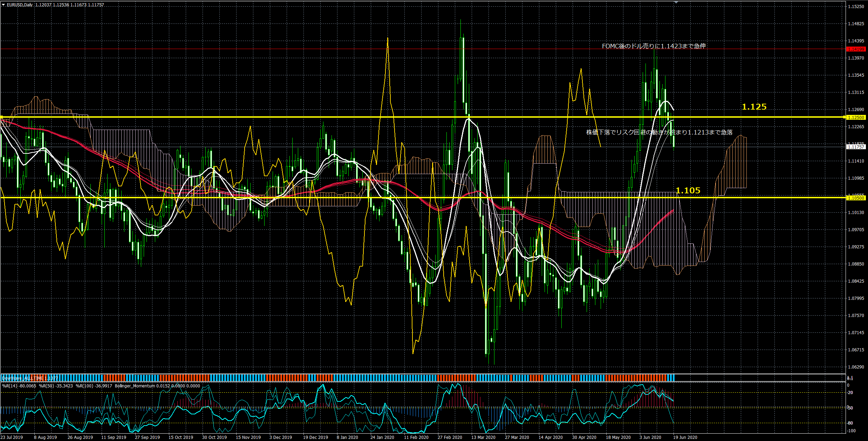Click the FOMC annotation text on chart
The width and height of the screenshot is (868, 441).
[x=654, y=46]
